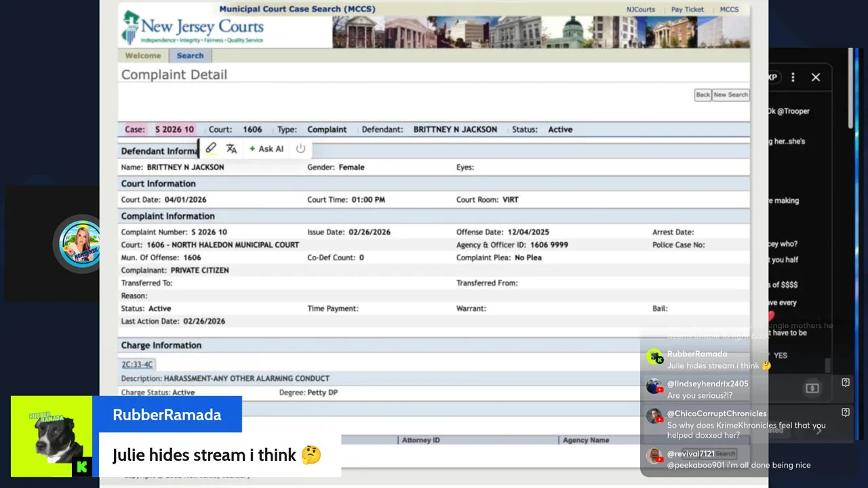Click court room value 'VIRT'
Viewport: 868px width, 488px height.
[x=510, y=200]
